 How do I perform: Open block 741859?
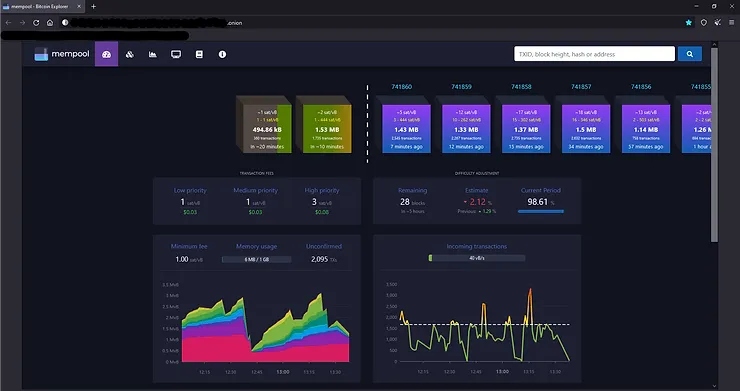click(461, 87)
